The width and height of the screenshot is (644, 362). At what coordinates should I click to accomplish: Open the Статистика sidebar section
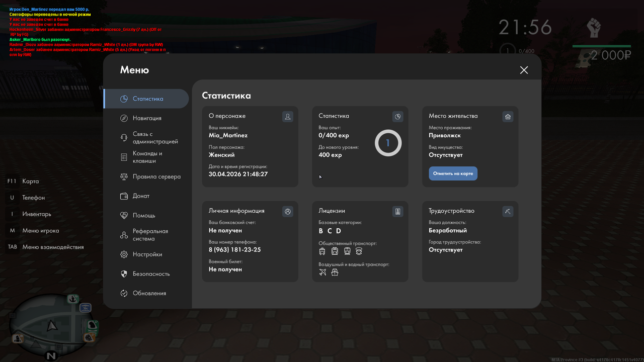click(x=146, y=99)
